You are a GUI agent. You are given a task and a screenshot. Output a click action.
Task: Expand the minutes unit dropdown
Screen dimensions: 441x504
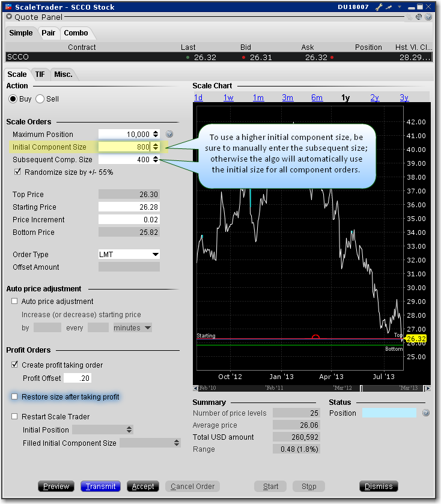(147, 328)
